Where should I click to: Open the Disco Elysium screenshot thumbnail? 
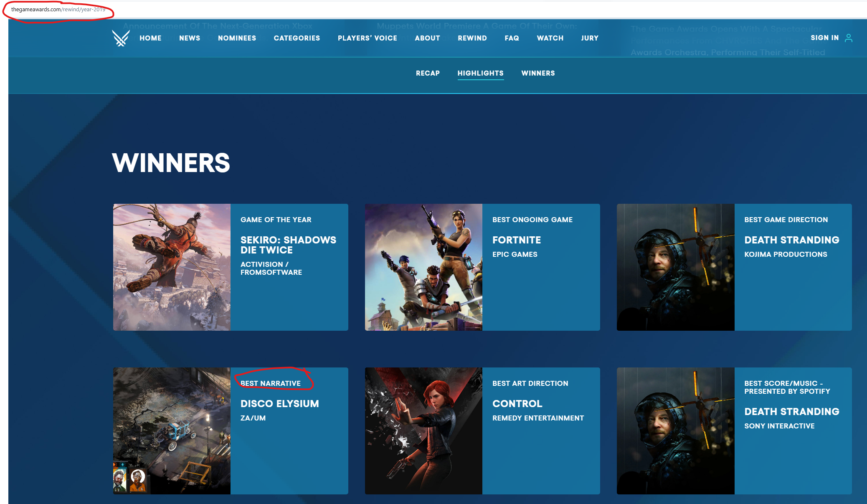coord(172,431)
